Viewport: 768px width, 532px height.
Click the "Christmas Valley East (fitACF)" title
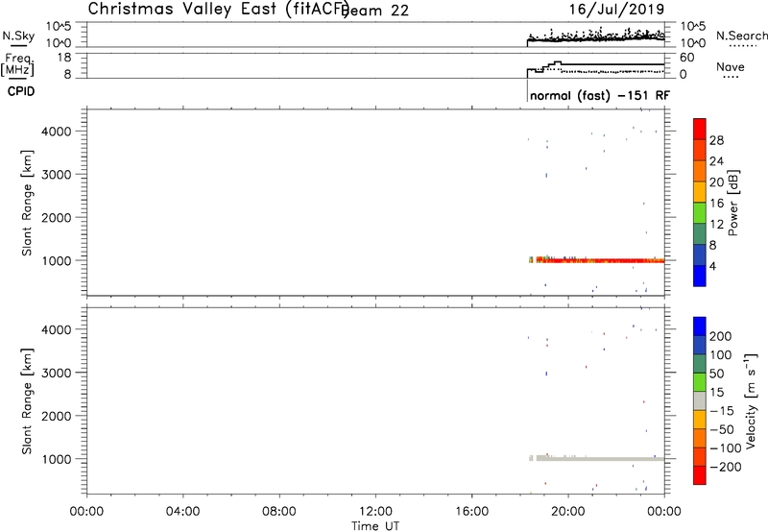(x=218, y=10)
